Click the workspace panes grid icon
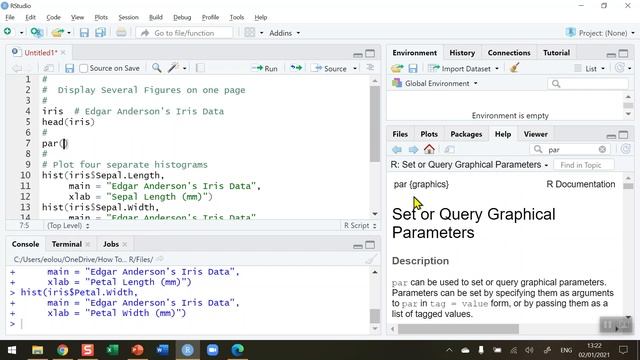The width and height of the screenshot is (640, 360). (x=249, y=33)
